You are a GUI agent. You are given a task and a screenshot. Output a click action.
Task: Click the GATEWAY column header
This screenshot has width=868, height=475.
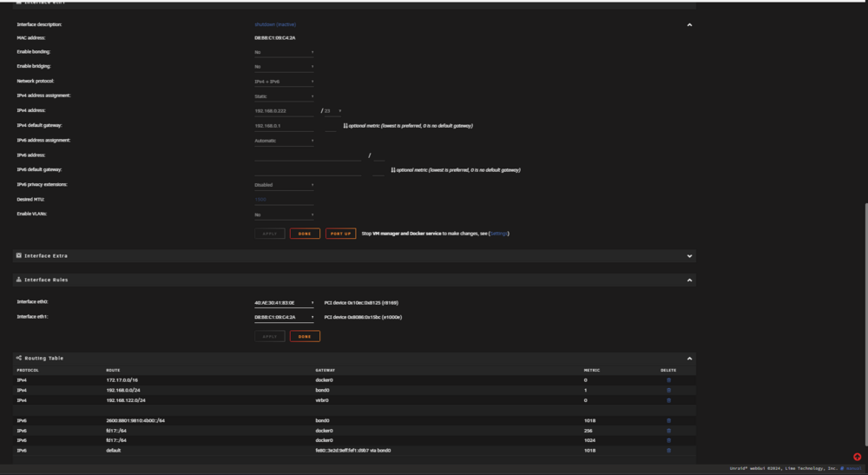pyautogui.click(x=325, y=371)
